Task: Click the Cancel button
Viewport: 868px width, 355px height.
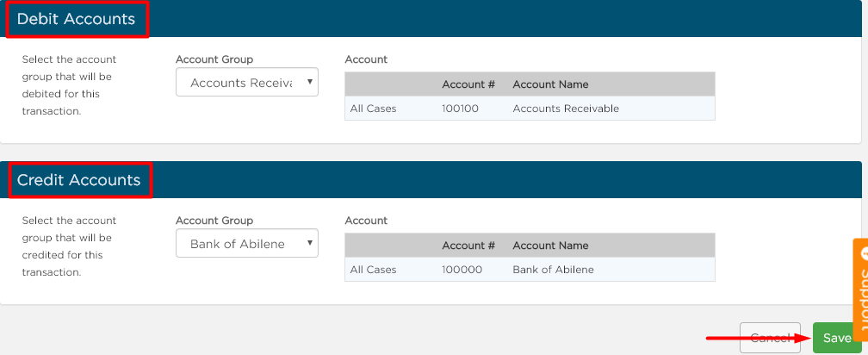Action: [770, 338]
